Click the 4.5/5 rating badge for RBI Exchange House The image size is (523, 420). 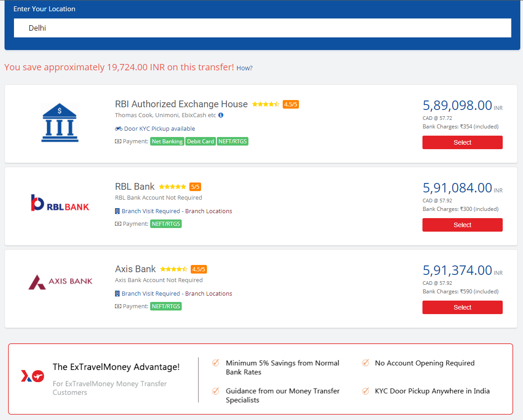290,105
